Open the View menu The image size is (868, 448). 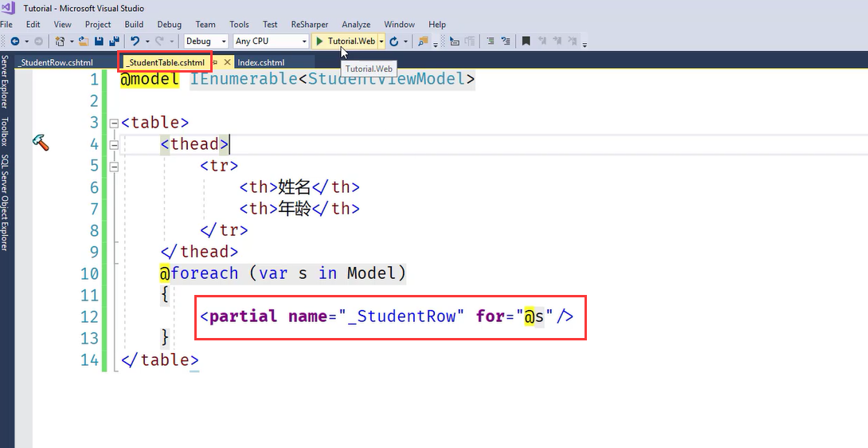click(x=63, y=25)
